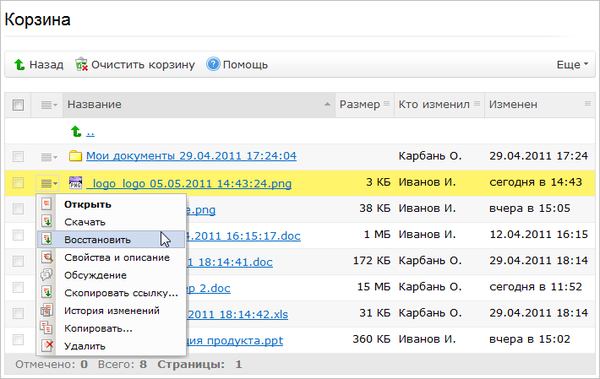
Task: Click the yellow folder icon for Мои документы
Action: tap(75, 156)
